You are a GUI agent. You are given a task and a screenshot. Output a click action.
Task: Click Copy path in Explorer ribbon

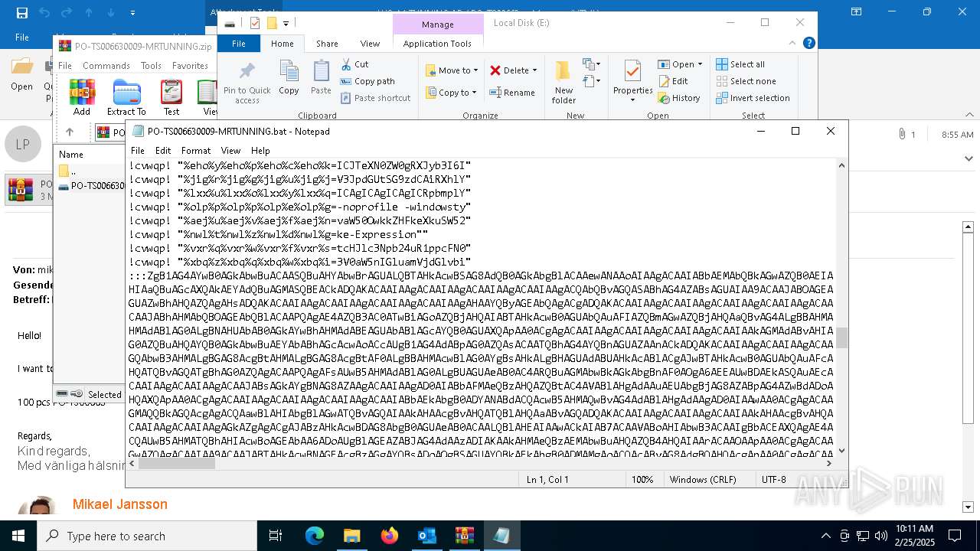(367, 81)
